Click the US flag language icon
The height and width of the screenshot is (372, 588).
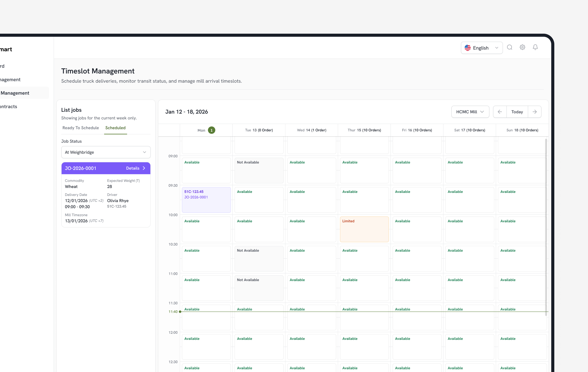pos(468,48)
